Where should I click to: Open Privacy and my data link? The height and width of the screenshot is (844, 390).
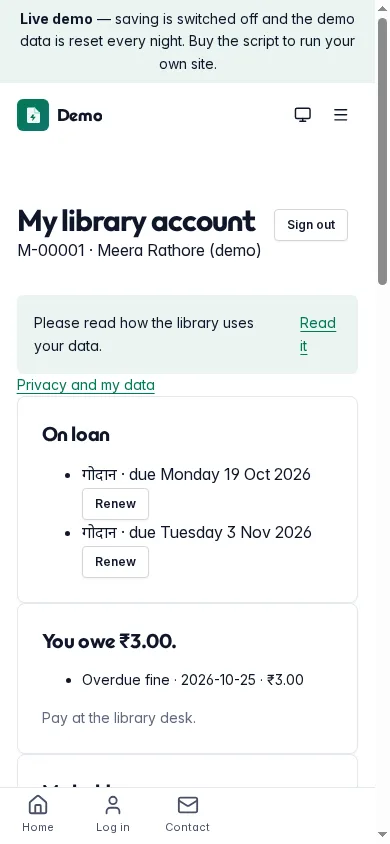coord(86,385)
